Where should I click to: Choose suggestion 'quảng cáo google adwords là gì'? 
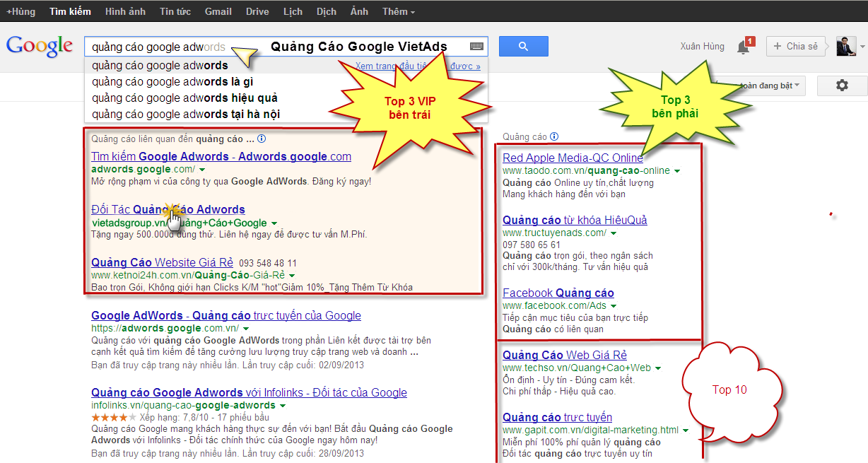tap(172, 82)
